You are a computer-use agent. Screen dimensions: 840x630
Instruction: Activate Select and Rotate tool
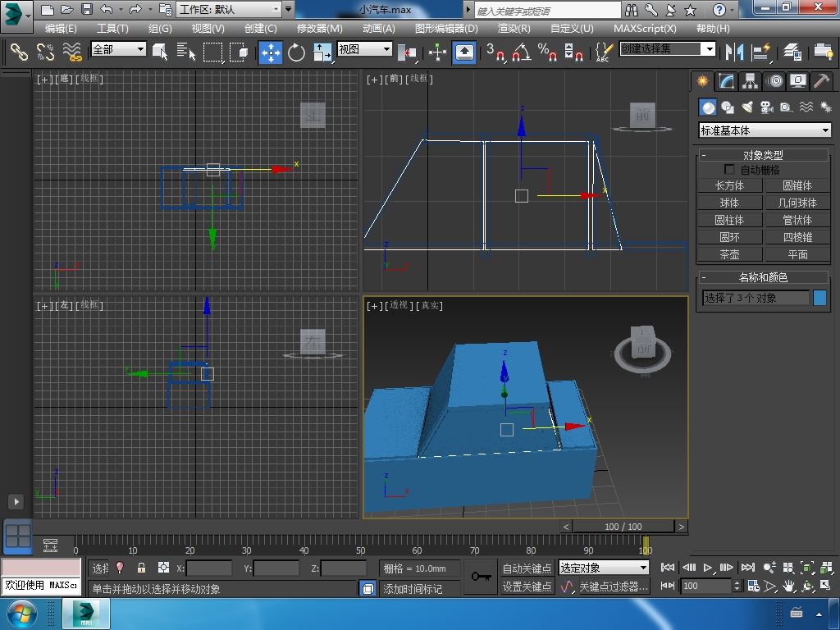(x=296, y=52)
